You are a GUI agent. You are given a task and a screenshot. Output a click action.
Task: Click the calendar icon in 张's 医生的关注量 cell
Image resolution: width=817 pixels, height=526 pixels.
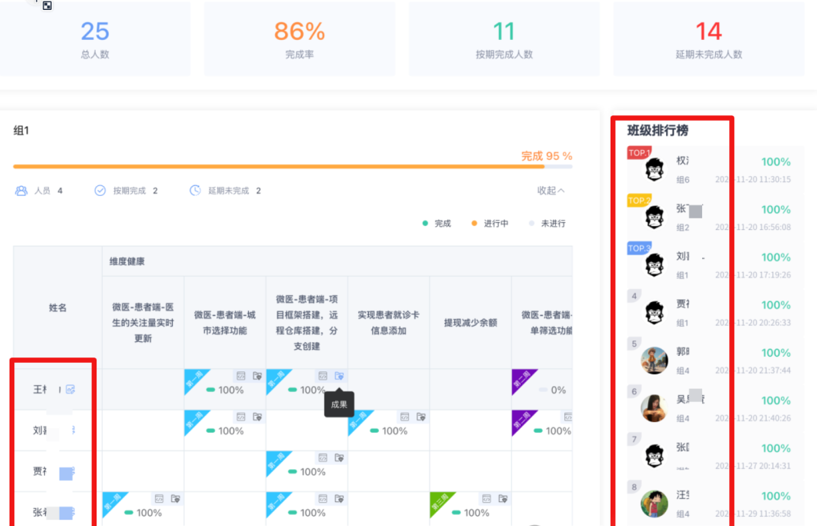pyautogui.click(x=159, y=498)
